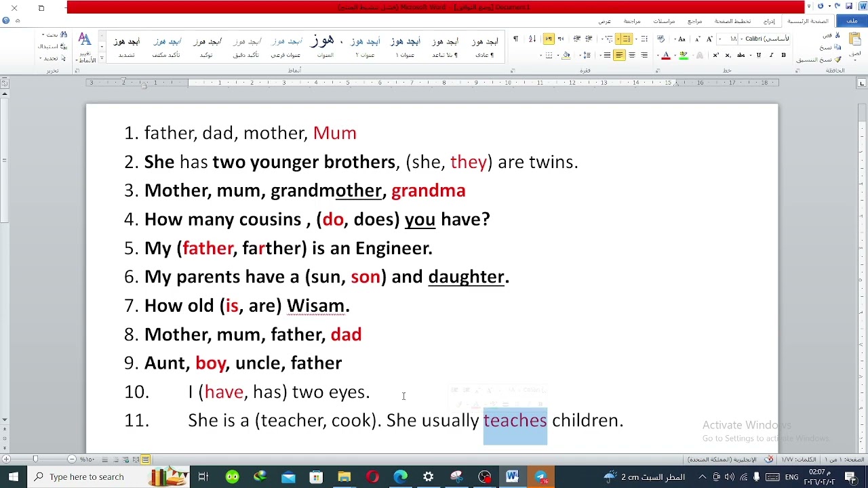This screenshot has width=868, height=488.
Task: Apply the Normal style (عادي)
Action: coord(485,46)
